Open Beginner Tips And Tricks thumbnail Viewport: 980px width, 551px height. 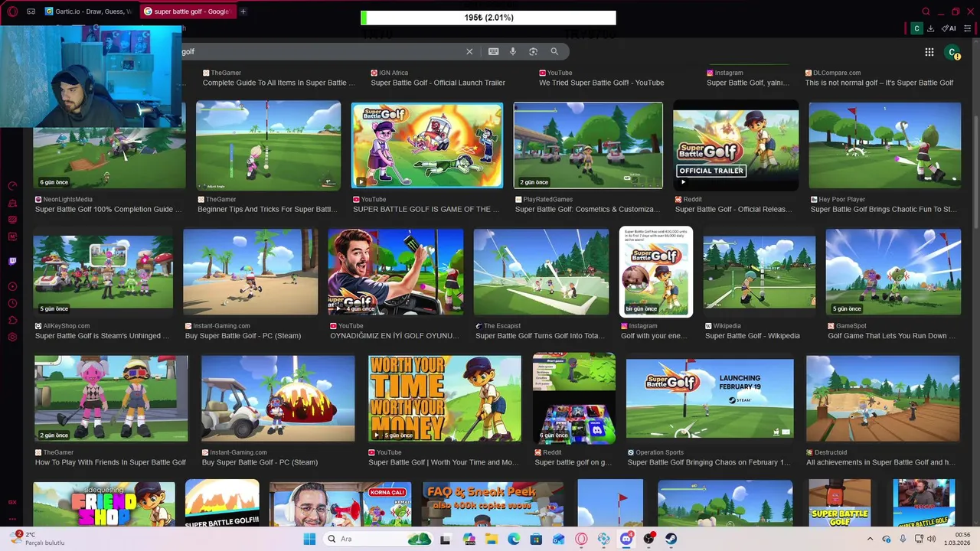click(268, 145)
